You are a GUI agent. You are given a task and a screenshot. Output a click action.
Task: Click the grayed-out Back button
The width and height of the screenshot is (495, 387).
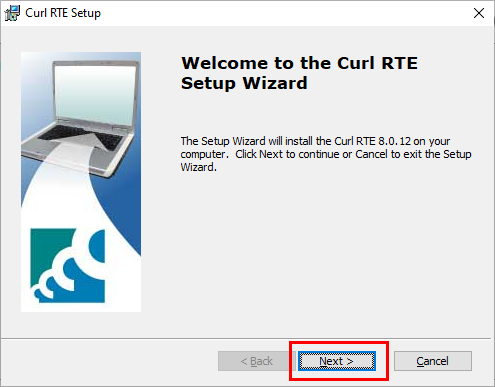coord(257,361)
